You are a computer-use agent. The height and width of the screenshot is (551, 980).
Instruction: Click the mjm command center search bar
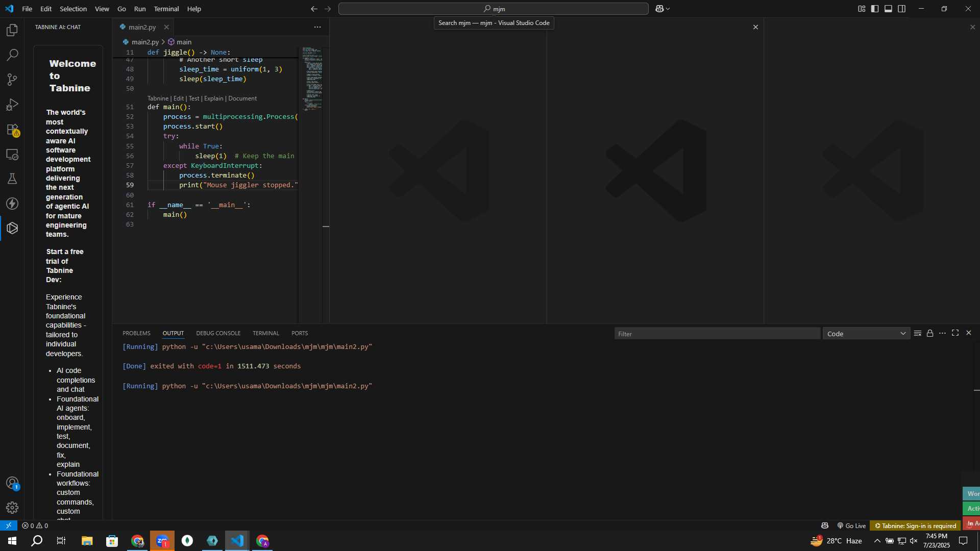[x=493, y=9]
